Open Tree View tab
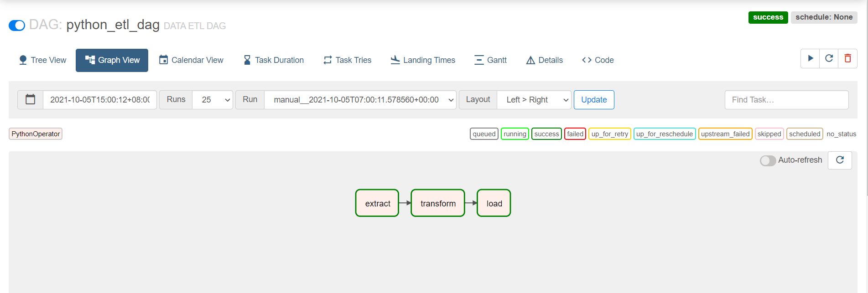The height and width of the screenshot is (293, 868). click(x=42, y=60)
